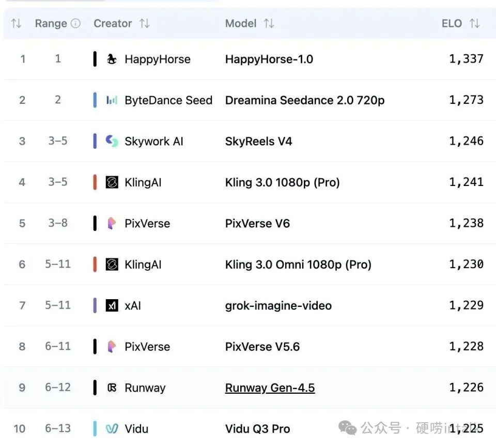Click the purple color bar beside xAI

coord(95,305)
